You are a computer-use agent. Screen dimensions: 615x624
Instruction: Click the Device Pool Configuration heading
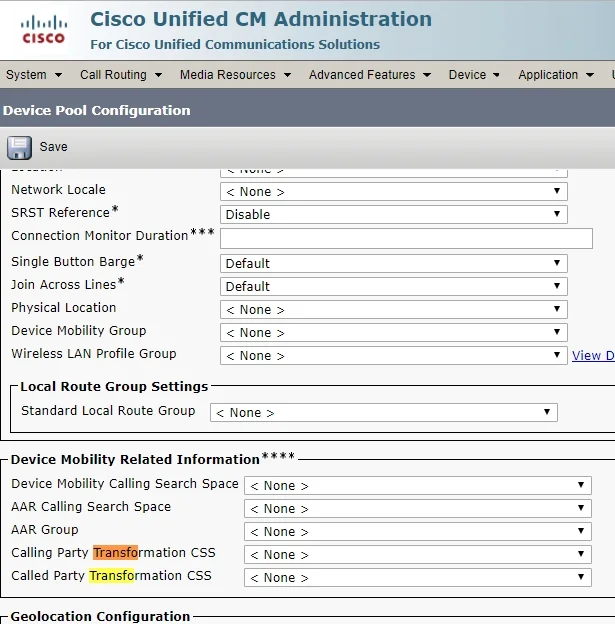[x=97, y=110]
